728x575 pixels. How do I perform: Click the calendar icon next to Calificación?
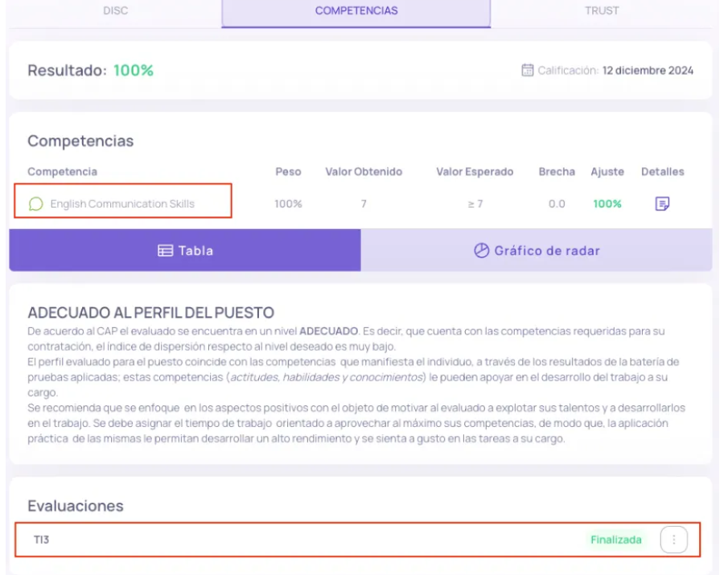coord(527,70)
